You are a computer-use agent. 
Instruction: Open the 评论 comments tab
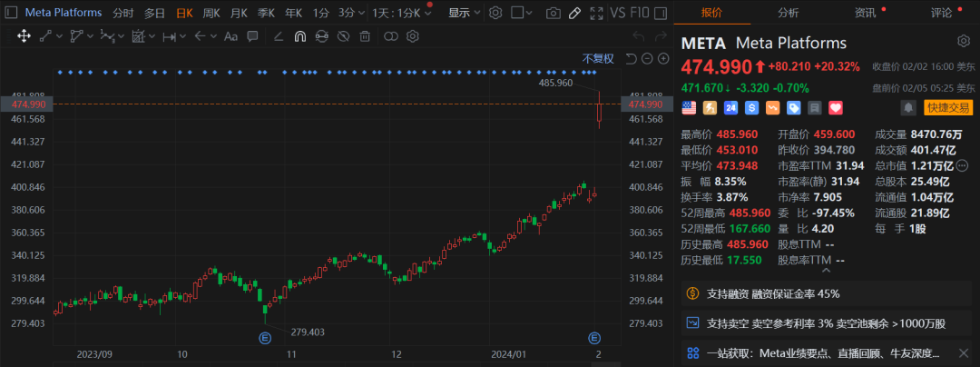tap(941, 12)
